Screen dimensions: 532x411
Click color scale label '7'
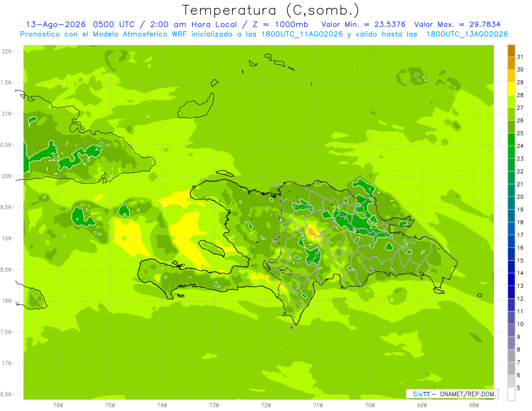pos(519,362)
